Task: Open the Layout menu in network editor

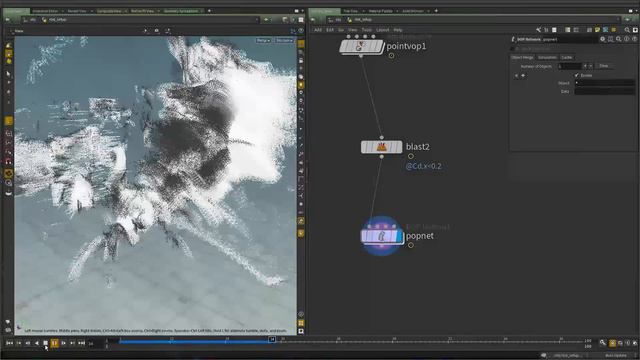Action: click(382, 30)
